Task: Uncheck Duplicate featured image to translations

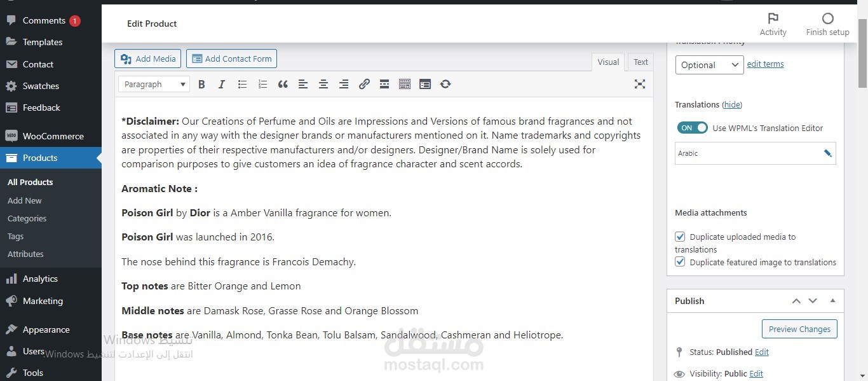Action: pyautogui.click(x=680, y=262)
